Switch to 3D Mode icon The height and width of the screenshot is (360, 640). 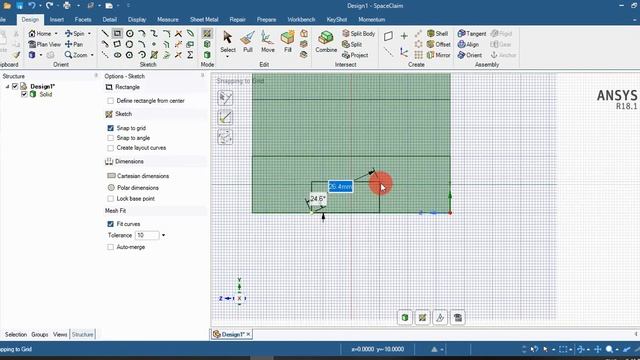pos(207,55)
